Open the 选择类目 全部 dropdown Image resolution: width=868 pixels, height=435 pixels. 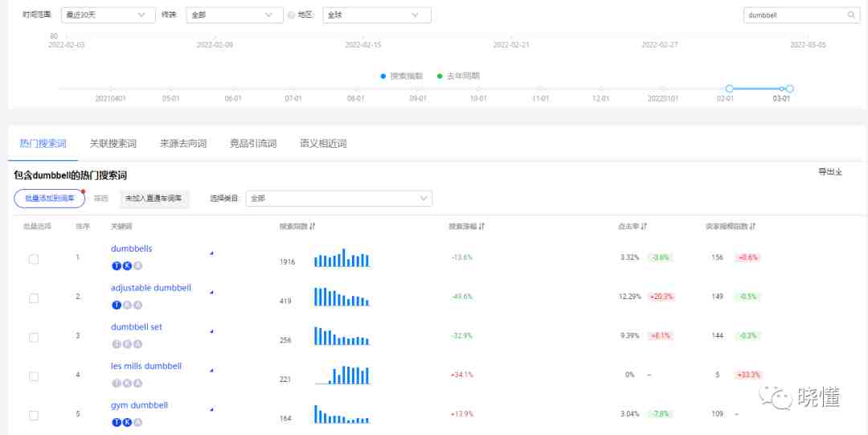339,198
